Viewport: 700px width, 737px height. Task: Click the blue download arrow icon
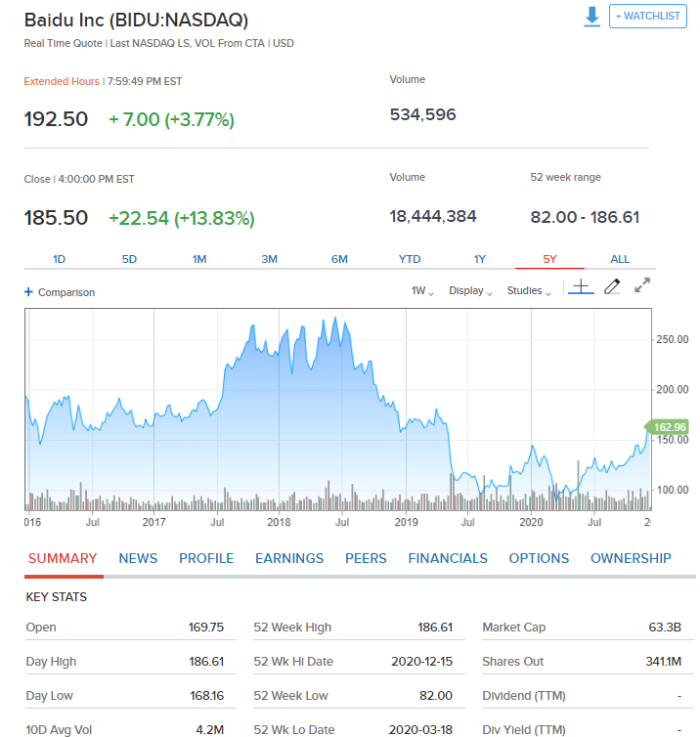[x=591, y=18]
